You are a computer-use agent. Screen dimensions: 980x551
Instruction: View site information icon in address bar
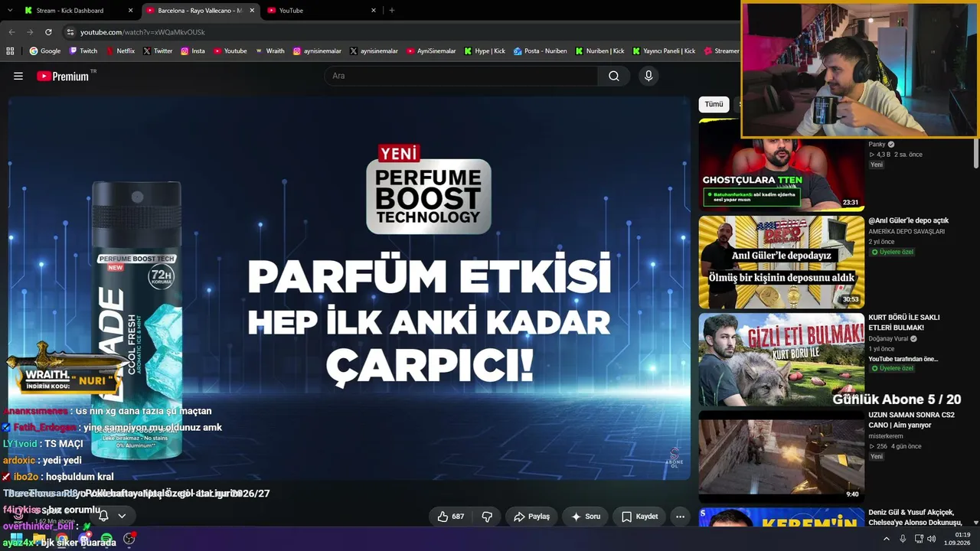tap(70, 32)
